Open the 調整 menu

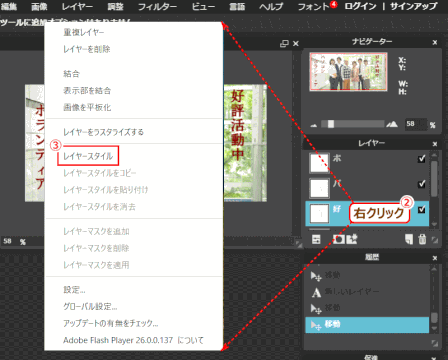click(x=115, y=6)
